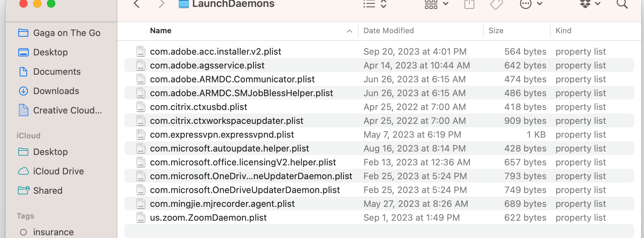Sort files by the Size column
Image resolution: width=644 pixels, height=238 pixels.
point(496,31)
